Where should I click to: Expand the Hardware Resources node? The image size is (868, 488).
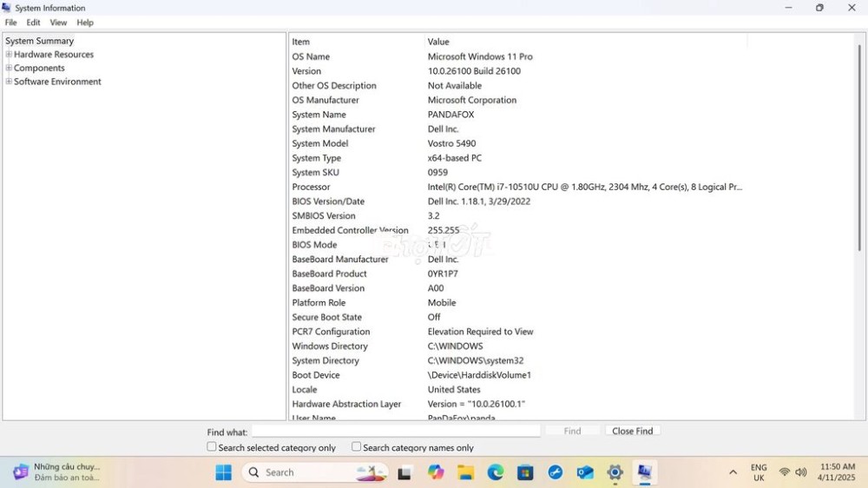[x=9, y=55]
